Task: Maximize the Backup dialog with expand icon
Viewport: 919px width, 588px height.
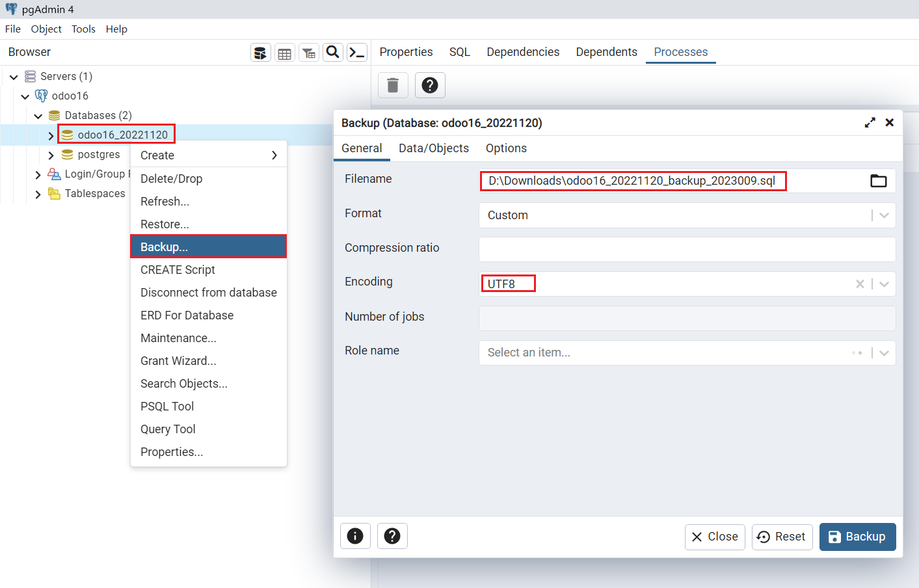Action: [x=870, y=123]
